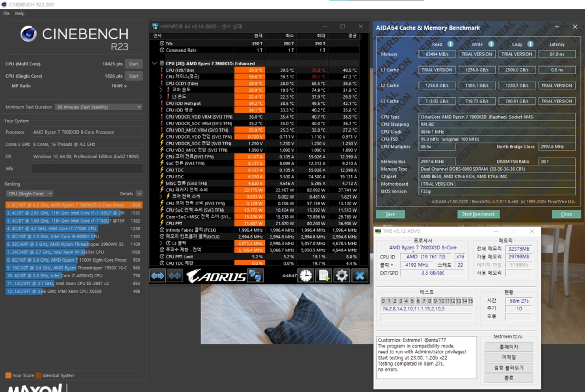The height and width of the screenshot is (392, 585).
Task: Click HWiNFO collapse columns arrows icon
Action: [x=175, y=276]
